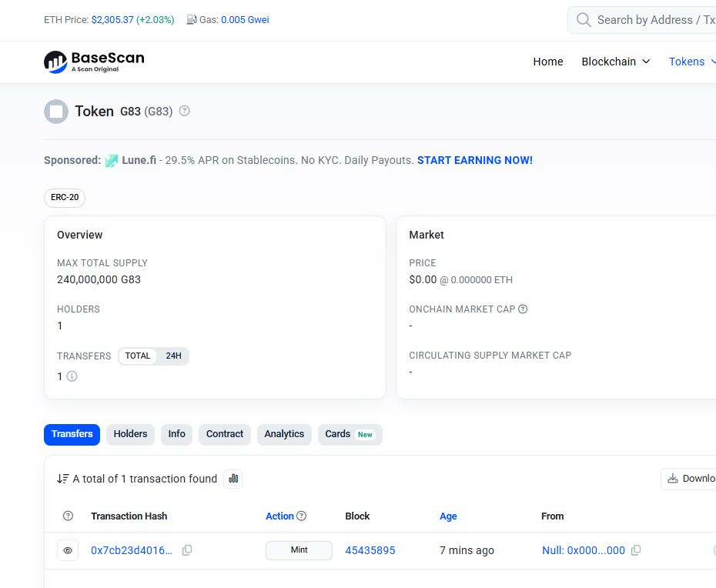Open the Info tab
The height and width of the screenshot is (588, 716).
pos(177,435)
